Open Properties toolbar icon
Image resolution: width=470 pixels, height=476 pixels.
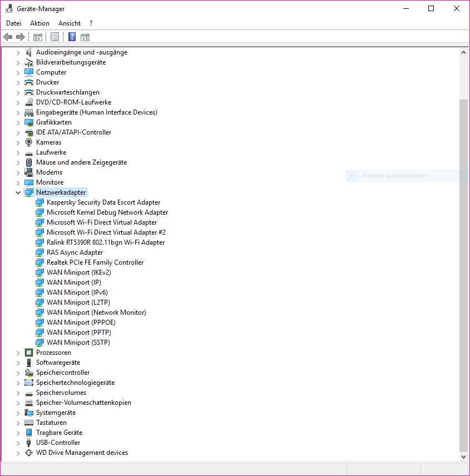click(x=55, y=37)
